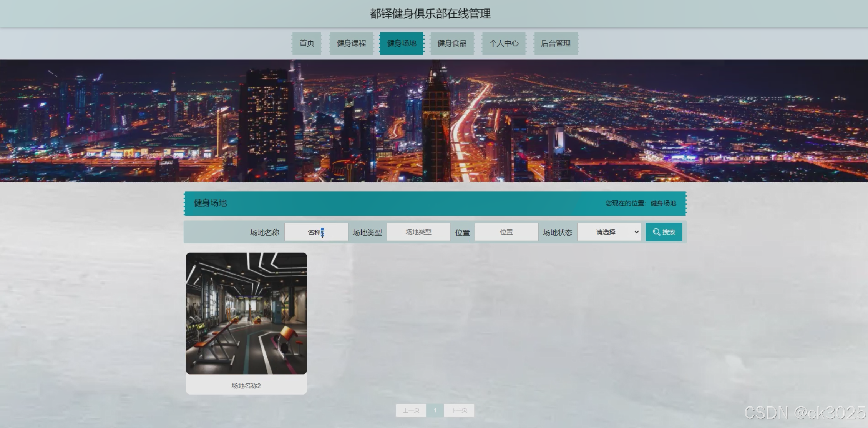Click into the 场地类型 search field
Viewport: 868px width, 428px height.
point(418,232)
